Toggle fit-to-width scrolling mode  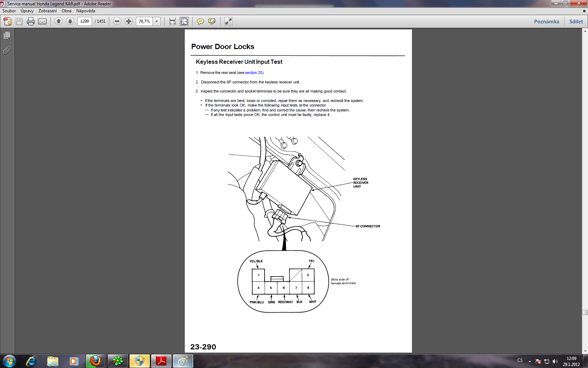click(173, 21)
